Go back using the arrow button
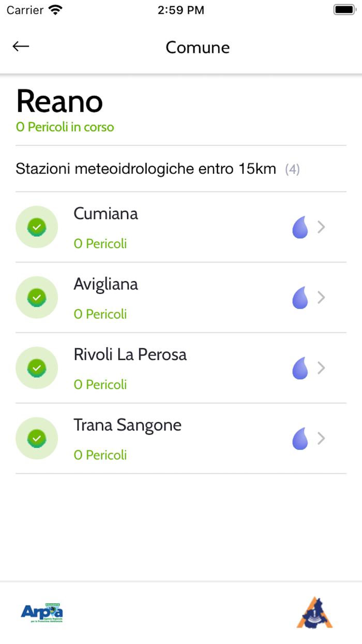 pos(21,46)
